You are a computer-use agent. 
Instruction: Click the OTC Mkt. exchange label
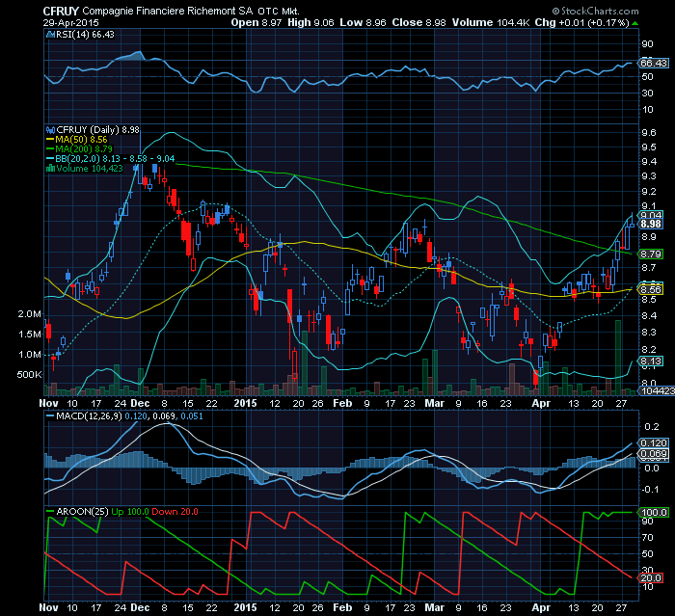coord(278,12)
